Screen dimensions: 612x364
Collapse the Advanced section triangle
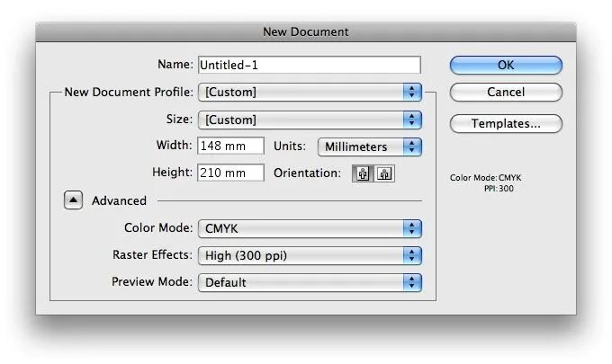click(x=73, y=200)
